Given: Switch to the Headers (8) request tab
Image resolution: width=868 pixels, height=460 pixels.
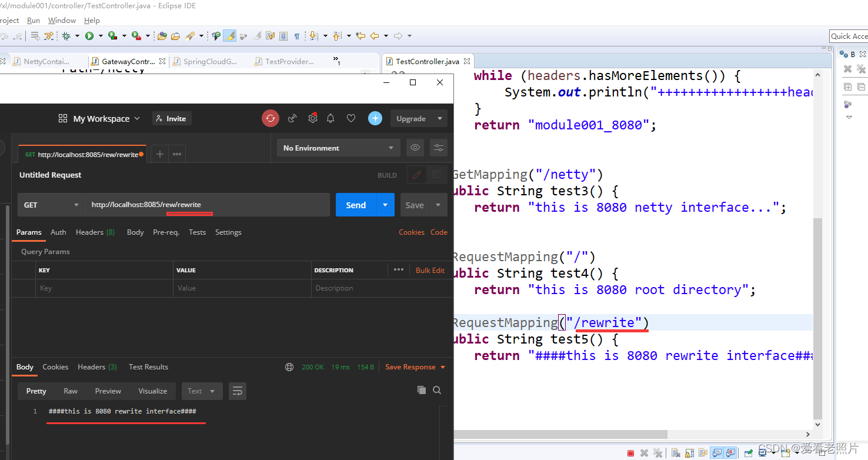Looking at the screenshot, I should tap(95, 232).
